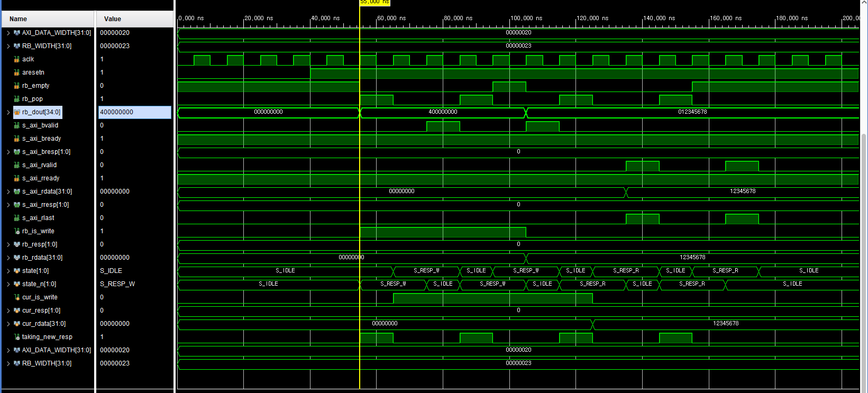Click the s_axi_rvalid signal icon
868x393 pixels.
17,165
